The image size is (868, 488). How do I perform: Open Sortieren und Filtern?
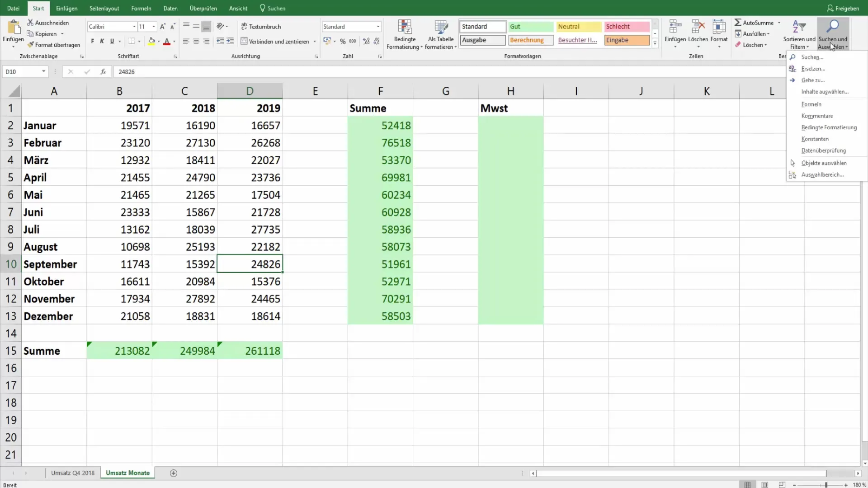(x=799, y=35)
